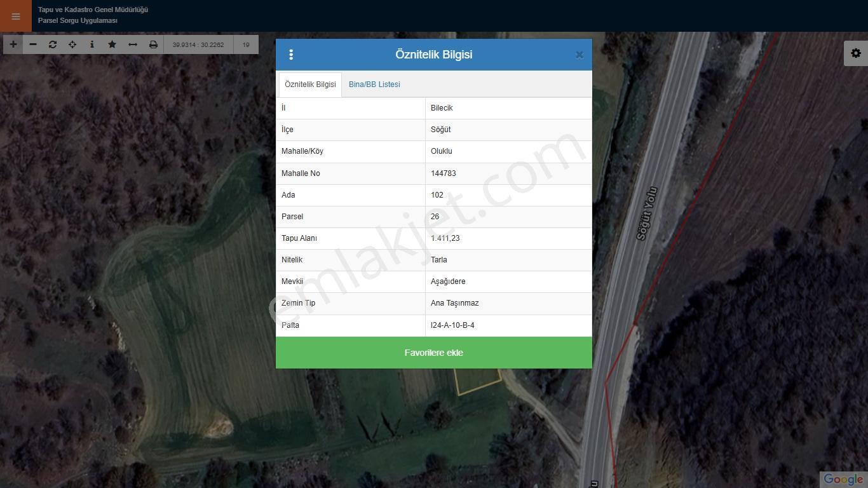868x488 pixels.
Task: Click the Bilecik value cell
Action: (x=508, y=108)
